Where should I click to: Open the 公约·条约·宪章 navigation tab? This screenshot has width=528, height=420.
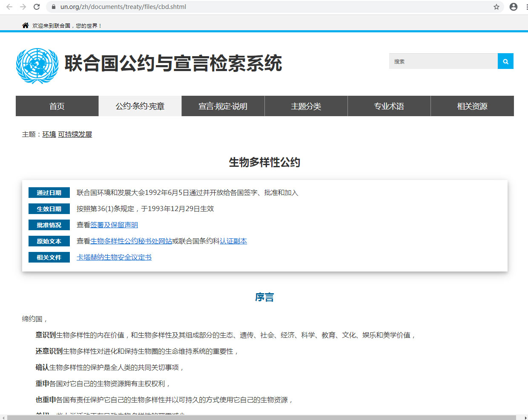coord(140,106)
